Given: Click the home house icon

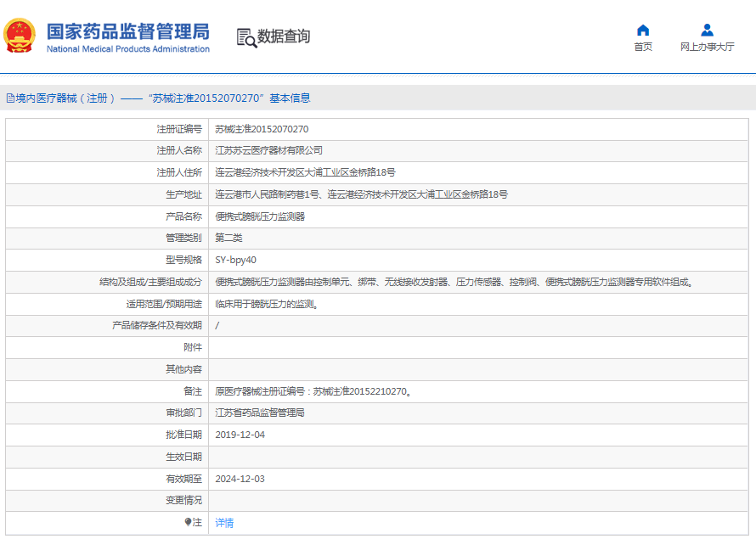Looking at the screenshot, I should (x=643, y=31).
